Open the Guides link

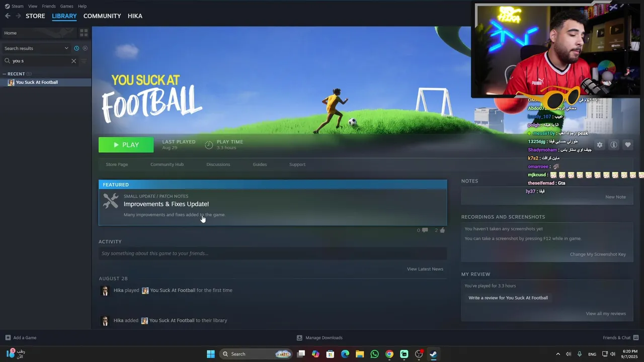260,164
